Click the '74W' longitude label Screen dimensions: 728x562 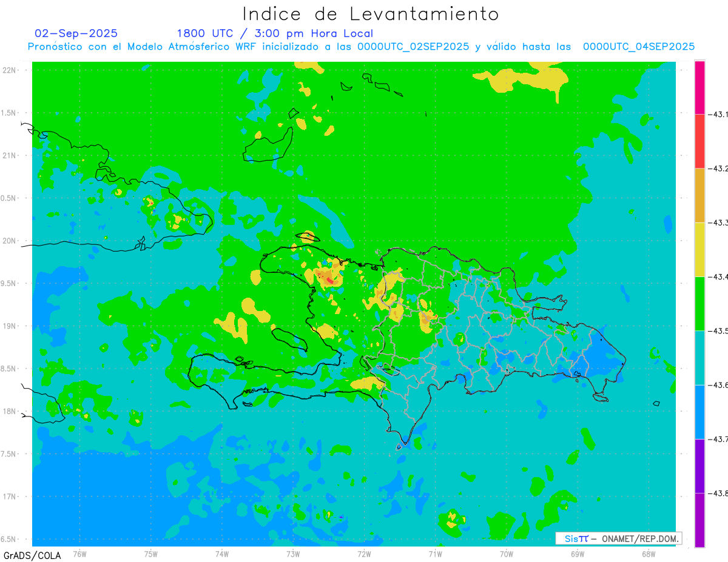222,554
